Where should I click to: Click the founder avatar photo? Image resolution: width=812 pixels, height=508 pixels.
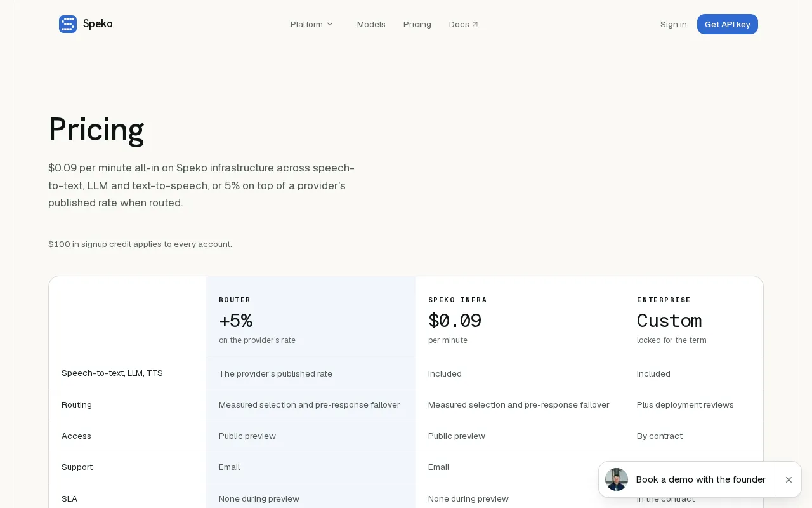pyautogui.click(x=617, y=479)
